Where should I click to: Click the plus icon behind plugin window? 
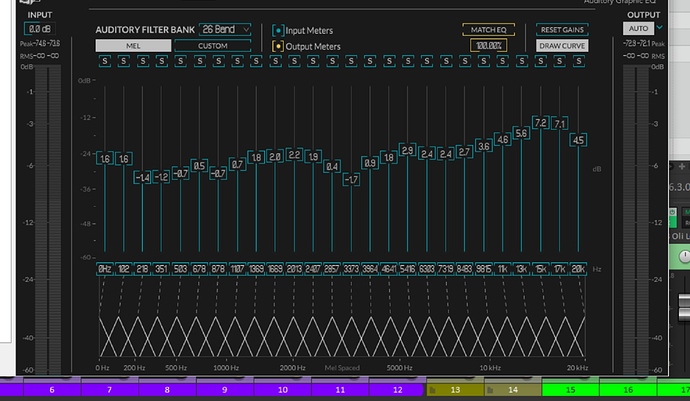click(682, 166)
